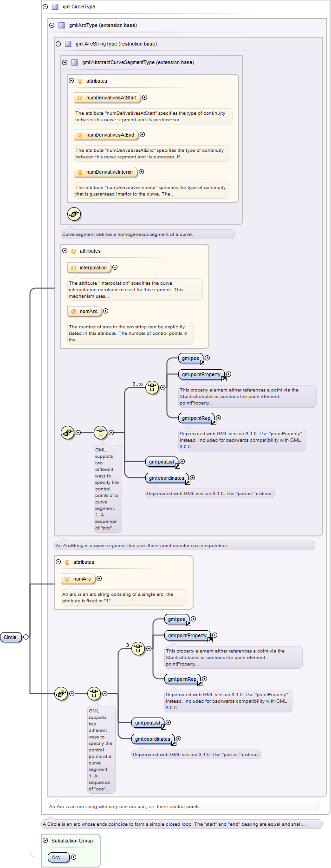Collapse the 3..∞ choice compositor
331x868 pixels.
tap(163, 387)
